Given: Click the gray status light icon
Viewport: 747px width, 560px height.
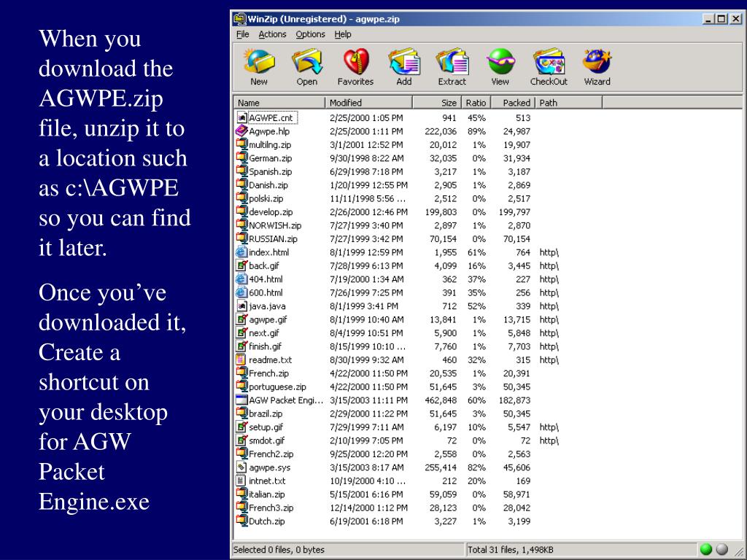Looking at the screenshot, I should point(722,549).
